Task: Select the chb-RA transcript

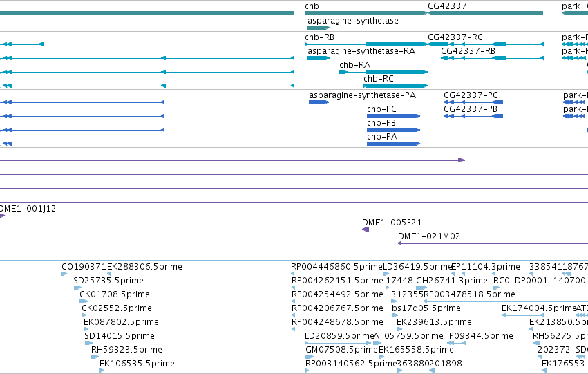Action: click(x=383, y=72)
